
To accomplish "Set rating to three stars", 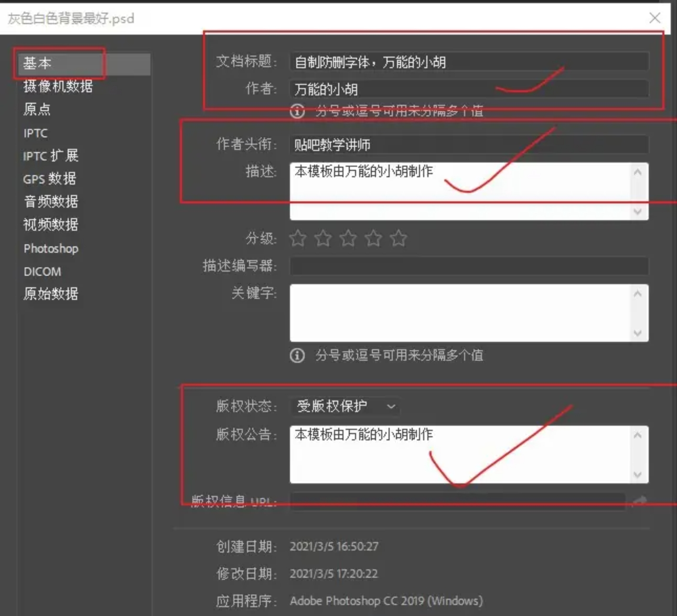I will [x=348, y=239].
